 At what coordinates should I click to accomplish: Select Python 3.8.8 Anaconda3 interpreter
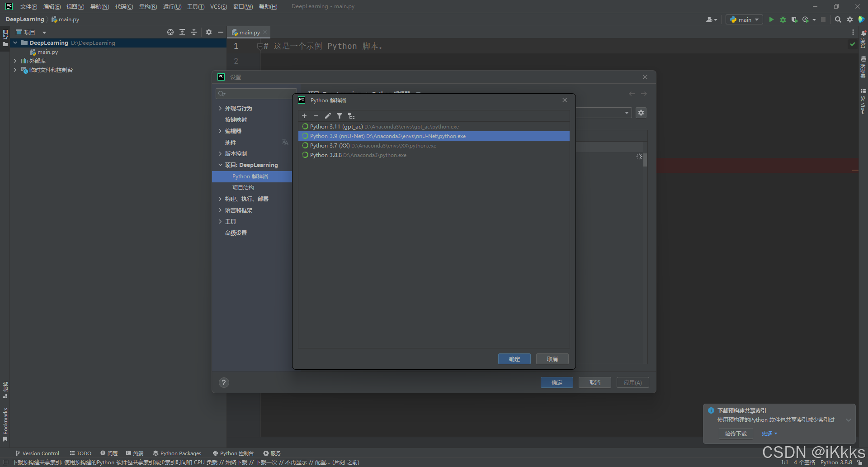pos(434,155)
